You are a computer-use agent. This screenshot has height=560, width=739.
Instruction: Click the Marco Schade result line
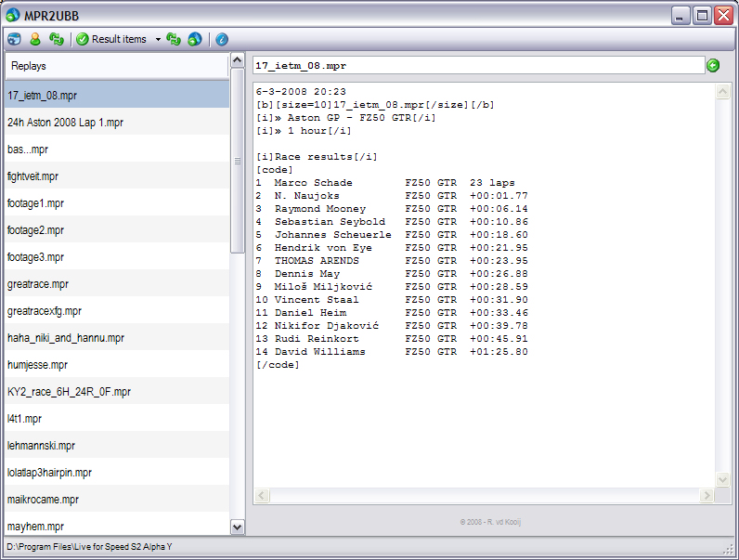385,182
